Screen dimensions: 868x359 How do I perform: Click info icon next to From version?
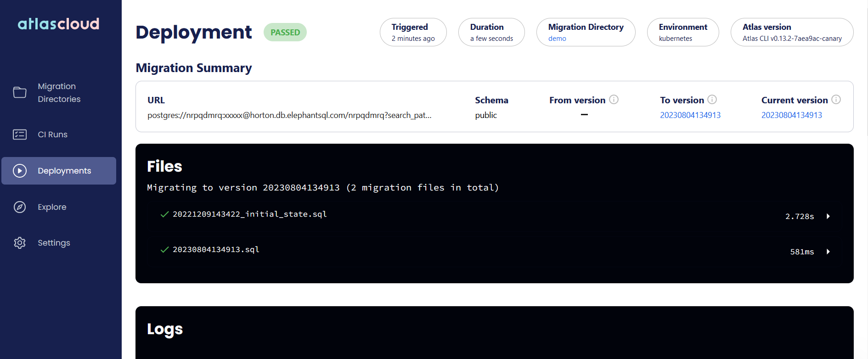click(x=614, y=100)
